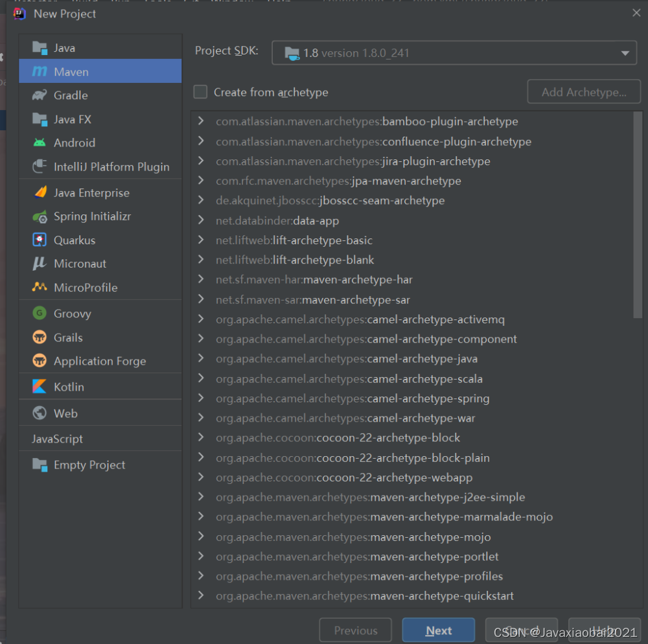The image size is (648, 644).
Task: Click the IntelliJ Platform Plugin icon
Action: [40, 167]
